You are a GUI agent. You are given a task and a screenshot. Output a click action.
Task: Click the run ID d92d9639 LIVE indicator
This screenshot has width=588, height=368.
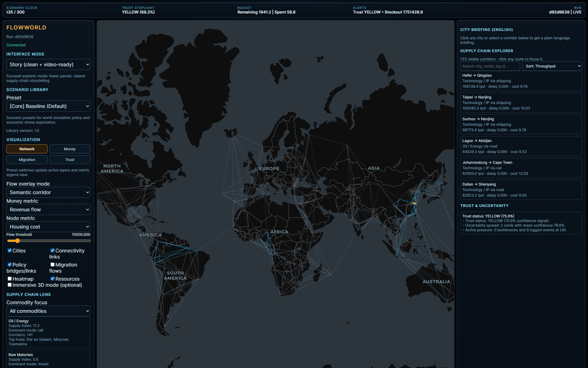(x=565, y=12)
